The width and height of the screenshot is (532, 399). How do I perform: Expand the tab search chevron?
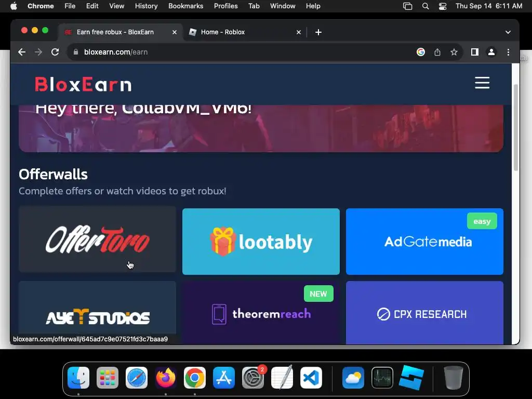[508, 32]
